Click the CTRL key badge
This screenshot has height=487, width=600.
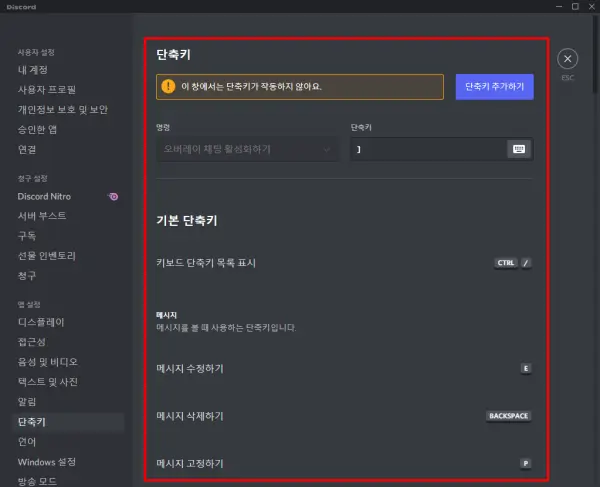tap(505, 263)
